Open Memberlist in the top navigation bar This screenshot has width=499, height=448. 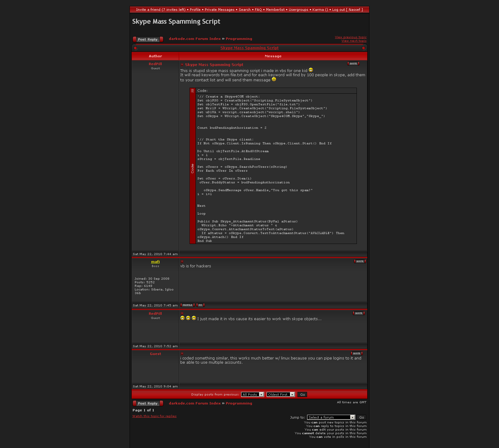(x=275, y=10)
